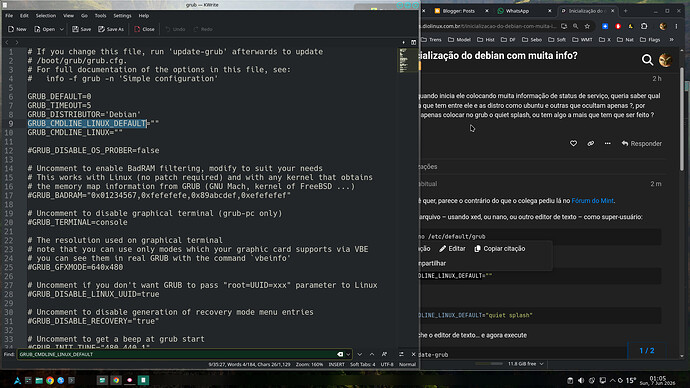
Task: Open the Go menu
Action: (x=84, y=15)
